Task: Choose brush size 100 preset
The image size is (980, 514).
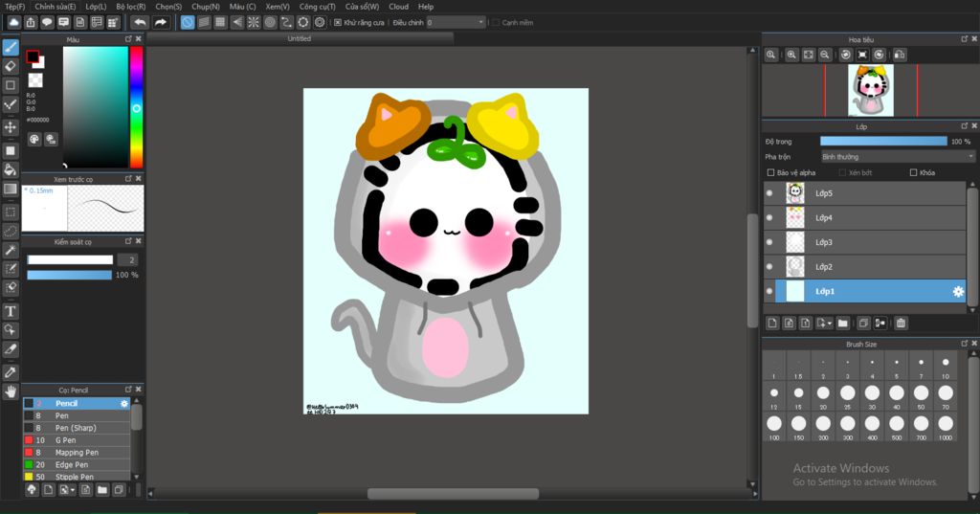Action: [774, 427]
